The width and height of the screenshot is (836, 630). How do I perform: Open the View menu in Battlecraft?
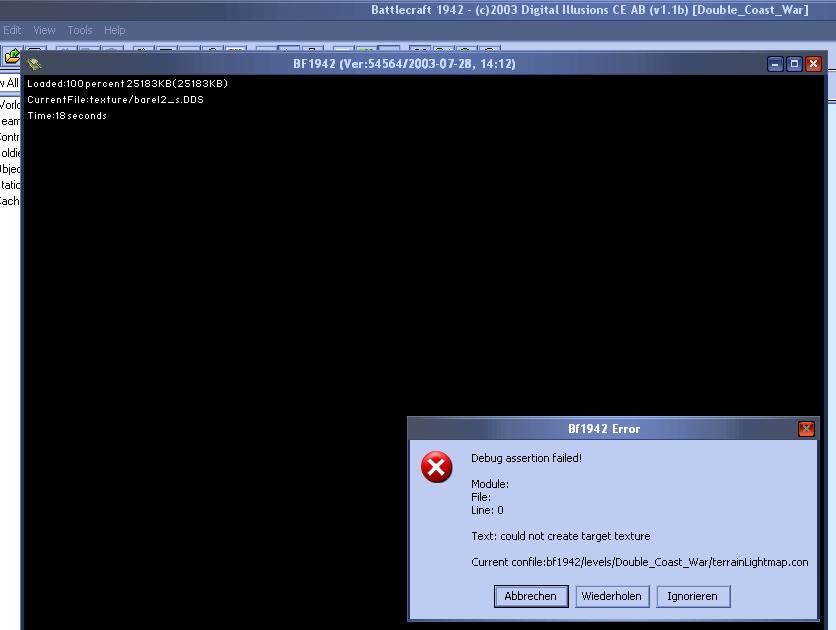(x=44, y=30)
